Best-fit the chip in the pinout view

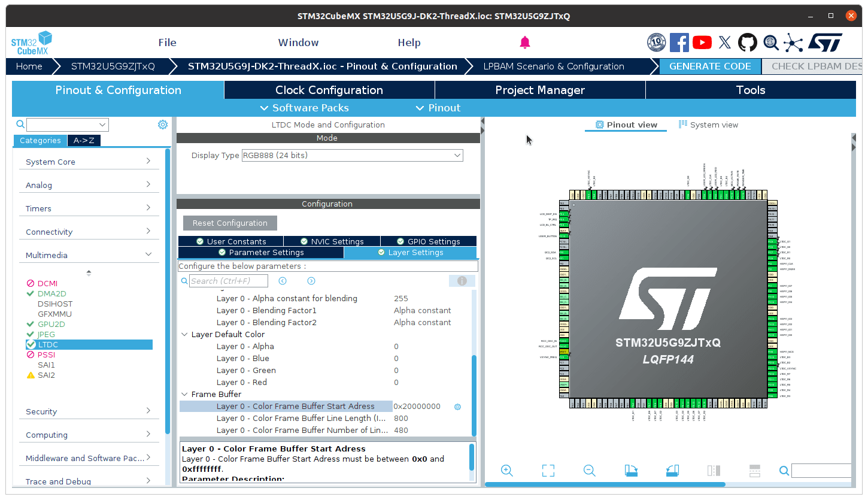coord(548,471)
